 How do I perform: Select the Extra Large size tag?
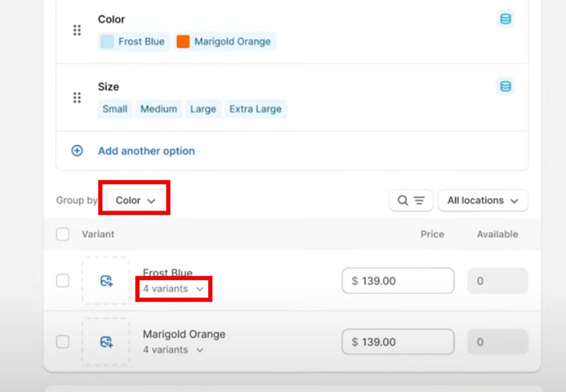tap(255, 109)
